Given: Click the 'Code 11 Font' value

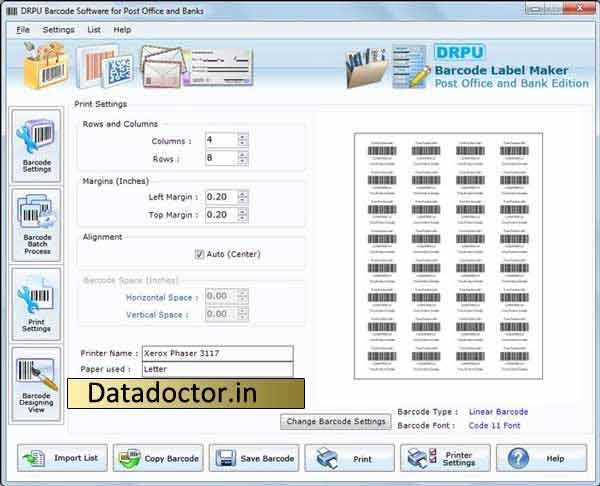Looking at the screenshot, I should click(494, 426).
